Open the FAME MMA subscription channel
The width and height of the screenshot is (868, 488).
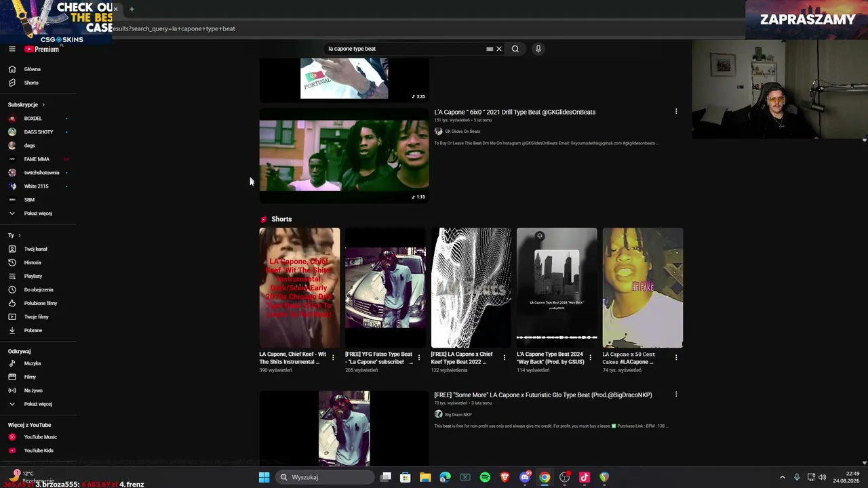click(x=38, y=159)
